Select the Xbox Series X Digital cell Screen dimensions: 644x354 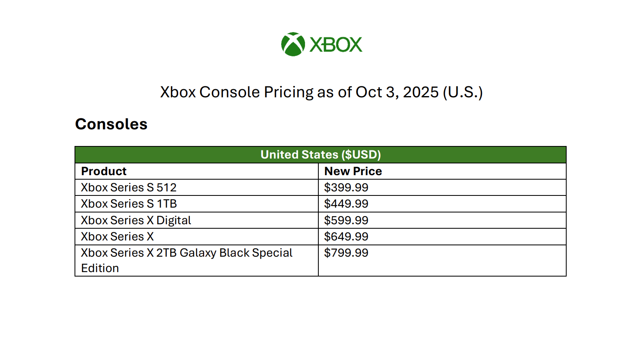(136, 220)
